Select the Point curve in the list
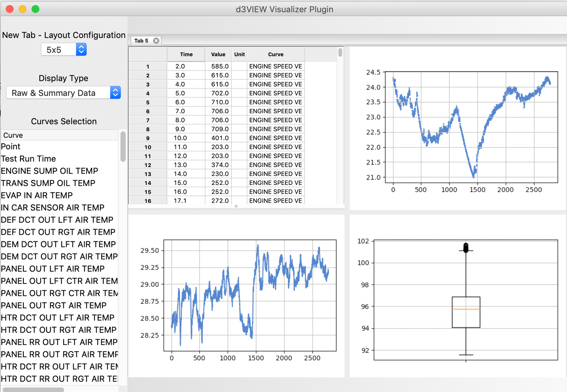This screenshot has height=392, width=567. [59, 146]
